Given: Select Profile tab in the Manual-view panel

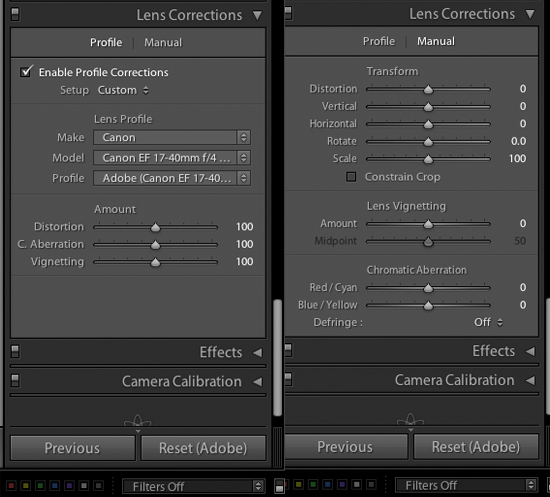Looking at the screenshot, I should 379,41.
